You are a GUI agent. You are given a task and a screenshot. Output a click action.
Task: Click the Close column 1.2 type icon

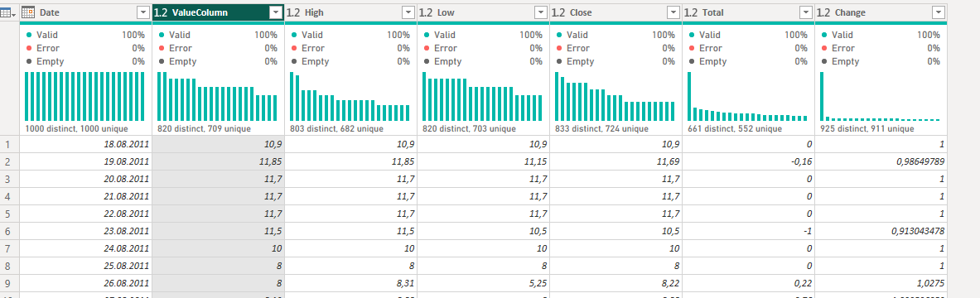coord(558,12)
